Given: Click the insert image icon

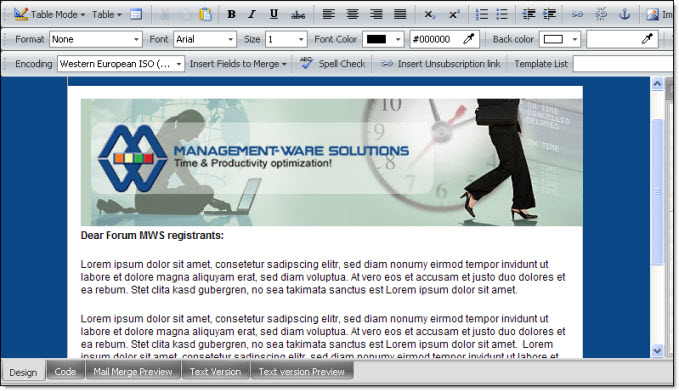Looking at the screenshot, I should point(652,14).
